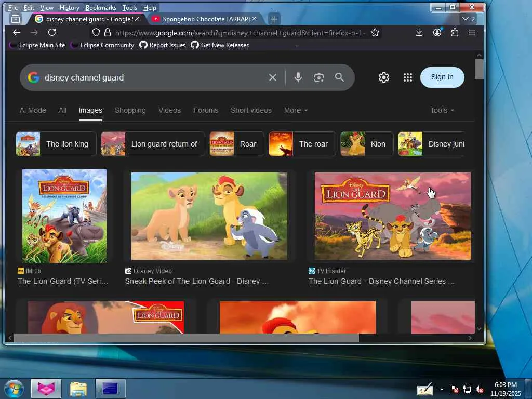Open the TV Insider Lion Guard image

(393, 216)
